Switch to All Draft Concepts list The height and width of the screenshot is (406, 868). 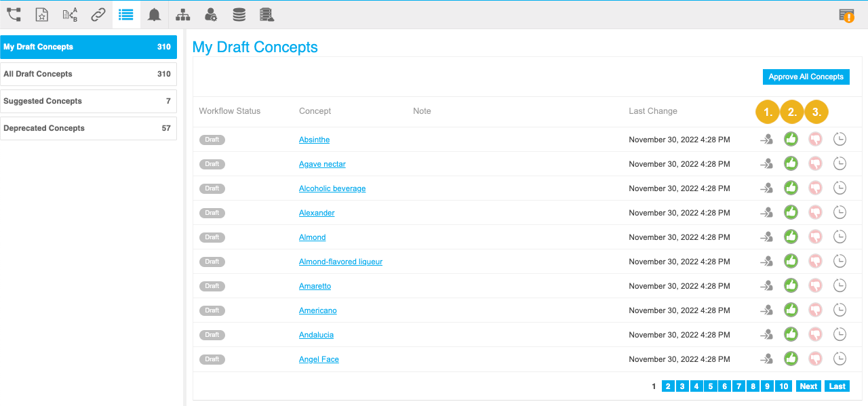(88, 74)
